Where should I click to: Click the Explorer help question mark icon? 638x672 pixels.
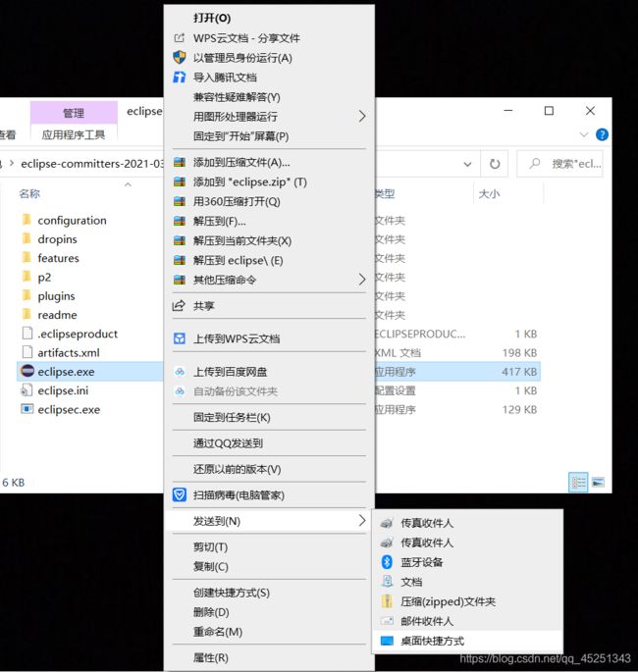[x=602, y=134]
